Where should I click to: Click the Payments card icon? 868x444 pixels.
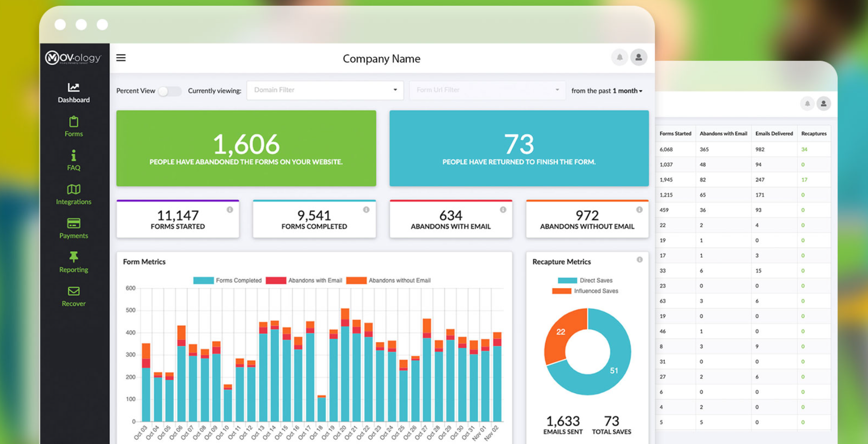(x=73, y=223)
